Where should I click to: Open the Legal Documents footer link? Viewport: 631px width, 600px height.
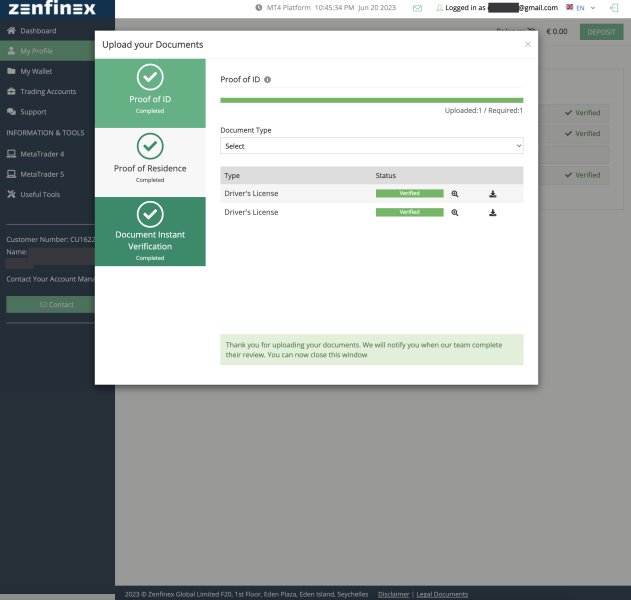(442, 594)
